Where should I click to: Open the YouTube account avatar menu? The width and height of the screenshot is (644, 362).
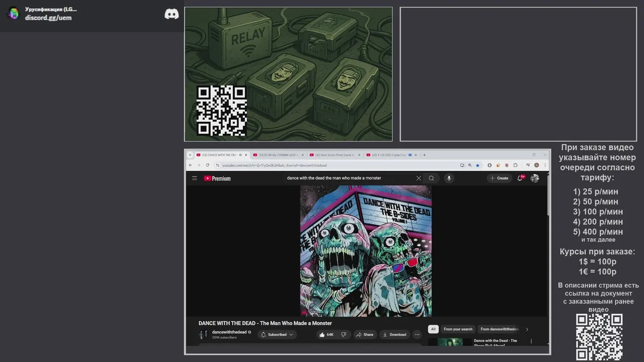535,178
